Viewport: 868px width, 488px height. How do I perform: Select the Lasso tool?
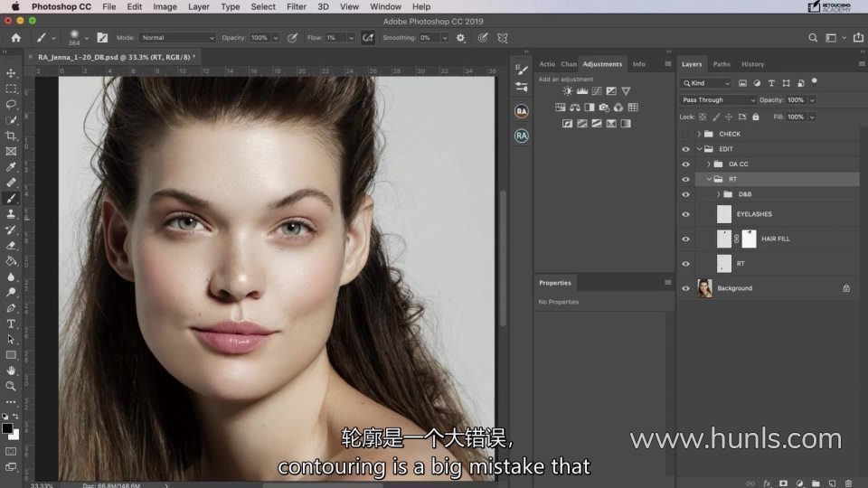coord(11,104)
